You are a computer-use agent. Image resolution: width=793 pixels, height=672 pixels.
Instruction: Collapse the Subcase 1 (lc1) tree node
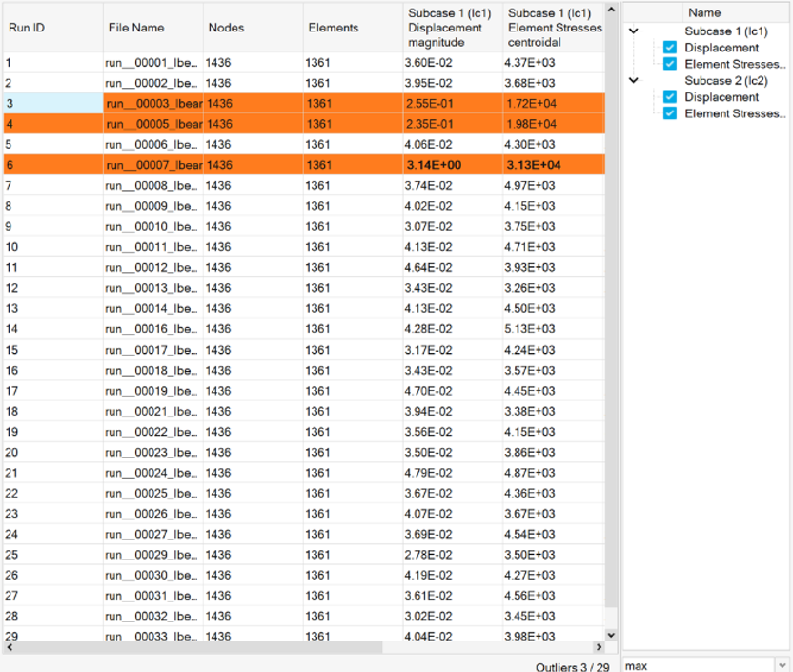(x=634, y=31)
